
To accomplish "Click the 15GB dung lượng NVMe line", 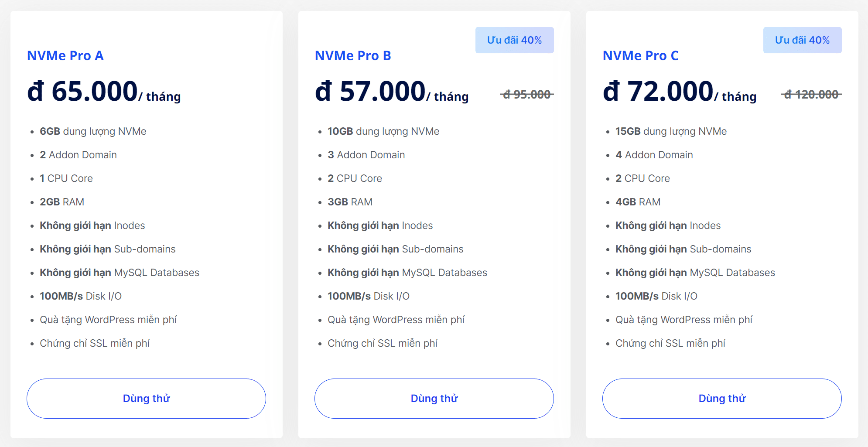I will tap(671, 131).
